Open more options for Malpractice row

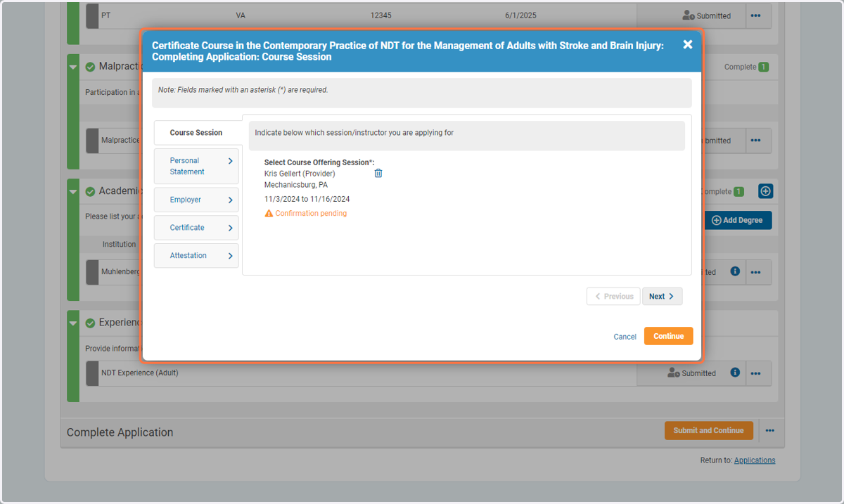pyautogui.click(x=755, y=141)
